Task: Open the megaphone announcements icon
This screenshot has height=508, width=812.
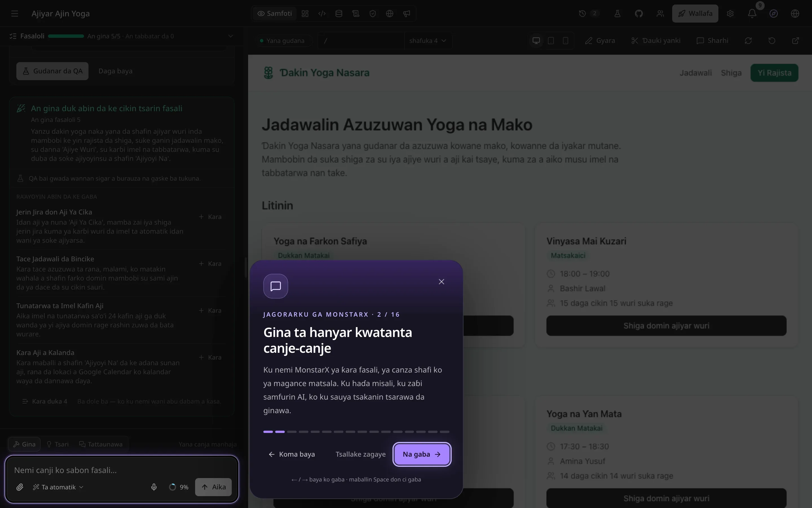Action: tap(406, 14)
